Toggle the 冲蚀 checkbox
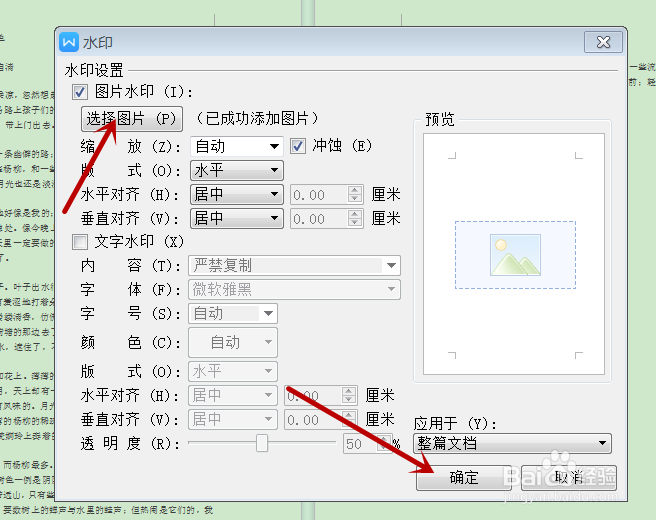This screenshot has width=656, height=520. tap(297, 146)
